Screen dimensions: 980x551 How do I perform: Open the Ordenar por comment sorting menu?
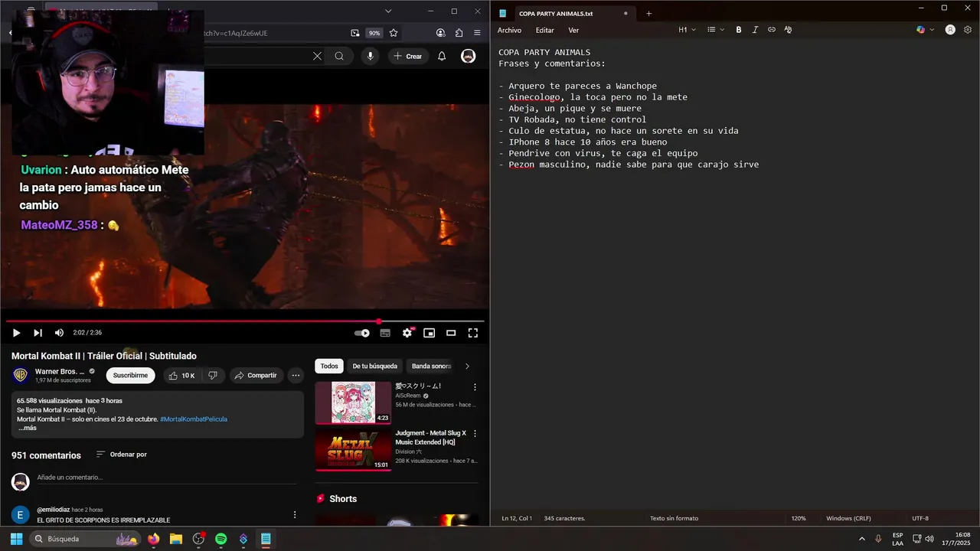click(x=122, y=455)
